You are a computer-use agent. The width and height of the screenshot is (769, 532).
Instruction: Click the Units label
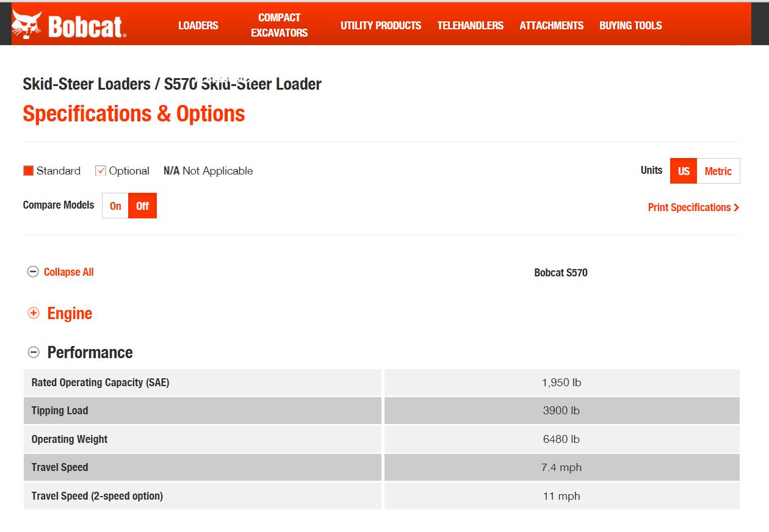tap(651, 170)
